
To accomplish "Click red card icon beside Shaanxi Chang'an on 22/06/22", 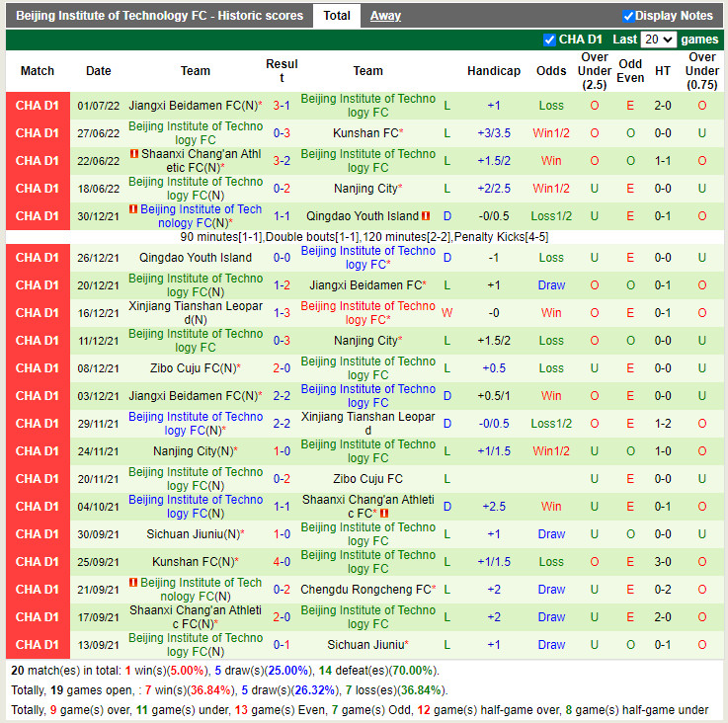I will [x=134, y=153].
